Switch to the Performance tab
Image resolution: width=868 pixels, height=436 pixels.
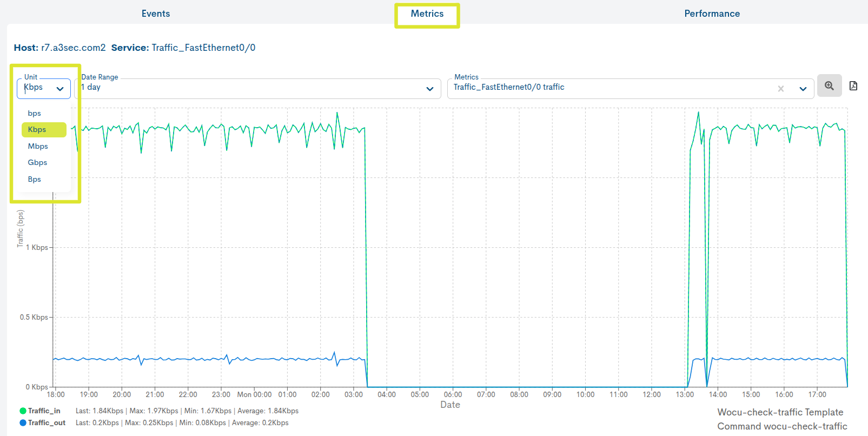point(712,13)
